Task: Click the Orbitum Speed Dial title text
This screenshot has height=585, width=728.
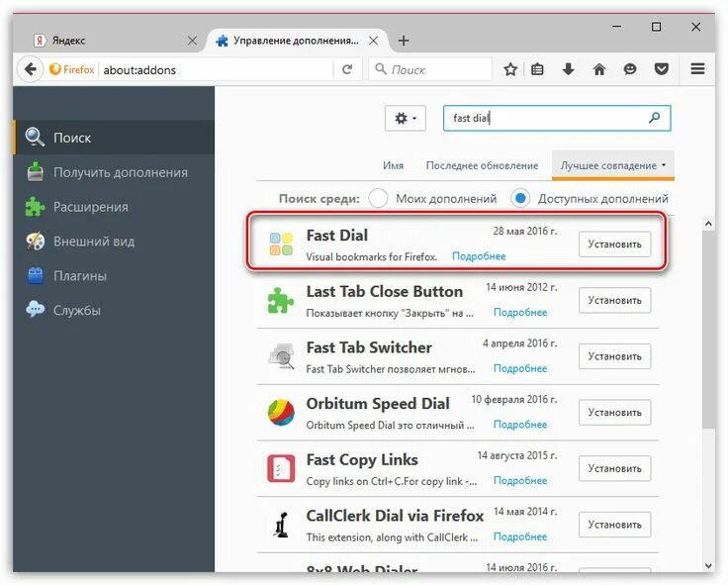Action: click(x=378, y=404)
